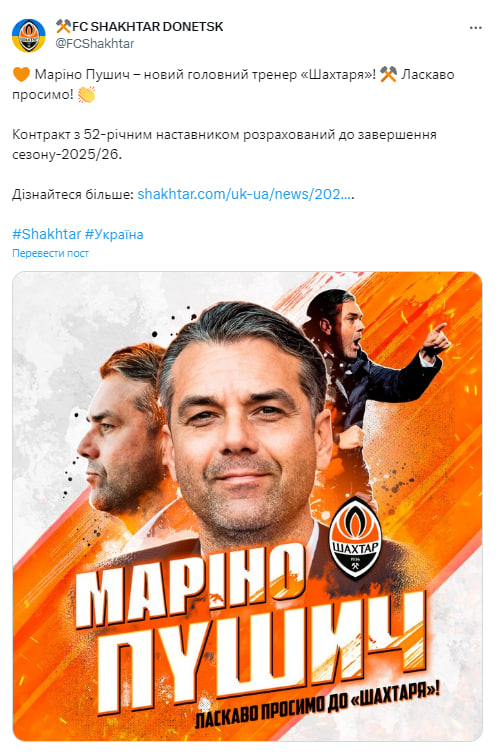Click the orange heart emoji in post
The height and width of the screenshot is (753, 496).
click(21, 74)
